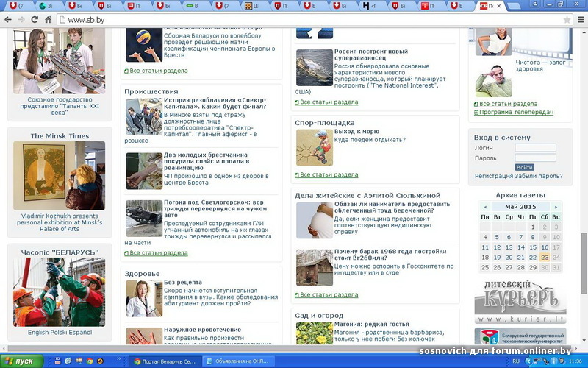This screenshot has width=588, height=368.
Task: Open 'Союзное государство представило Таланты XXI века' link
Action: (x=60, y=106)
